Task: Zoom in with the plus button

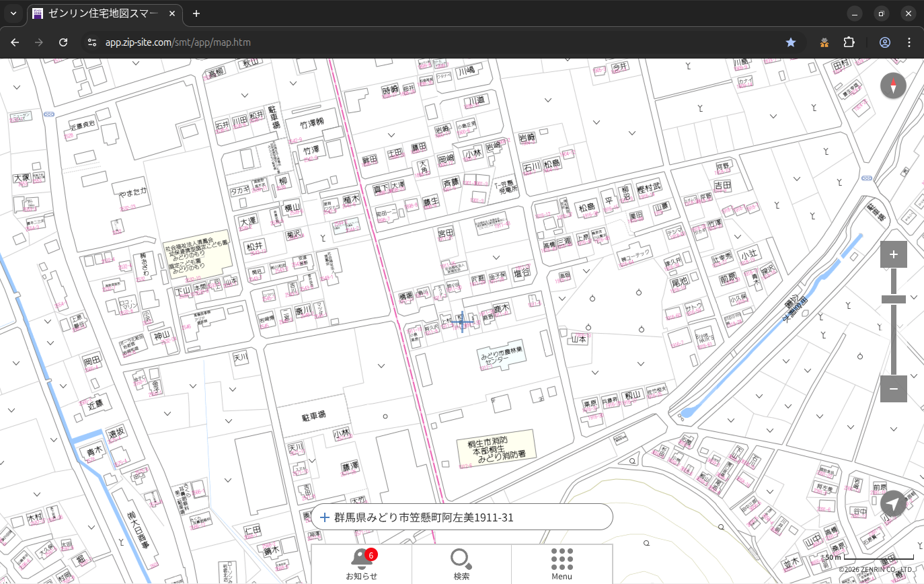Action: (893, 254)
